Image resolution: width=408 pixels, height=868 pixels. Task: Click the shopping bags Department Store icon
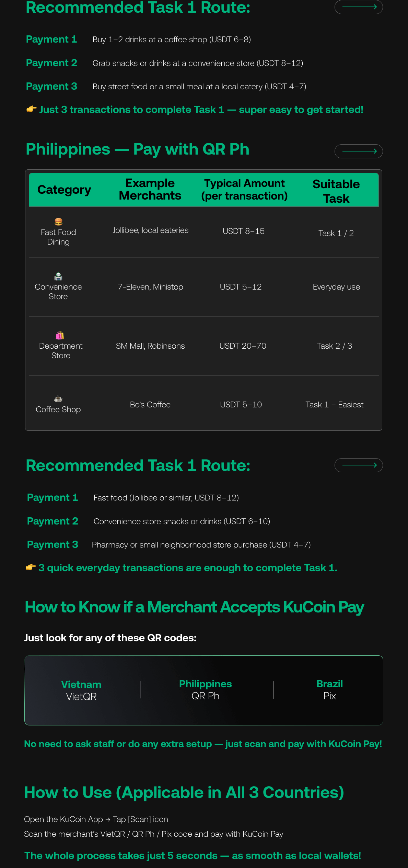click(x=60, y=335)
